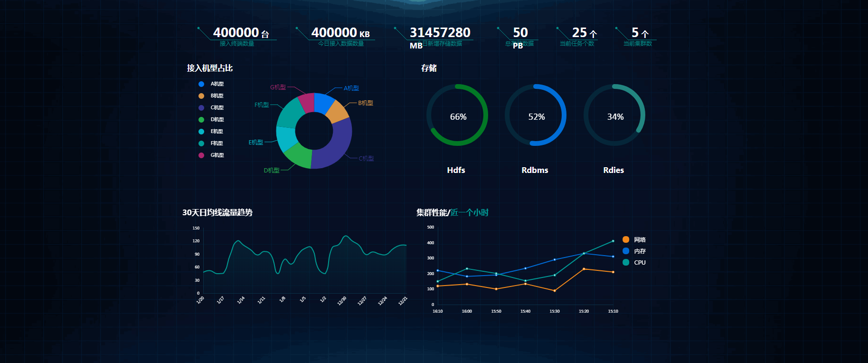The width and height of the screenshot is (868, 363).
Task: Click the 400000 台 terminal count
Action: pos(241,33)
